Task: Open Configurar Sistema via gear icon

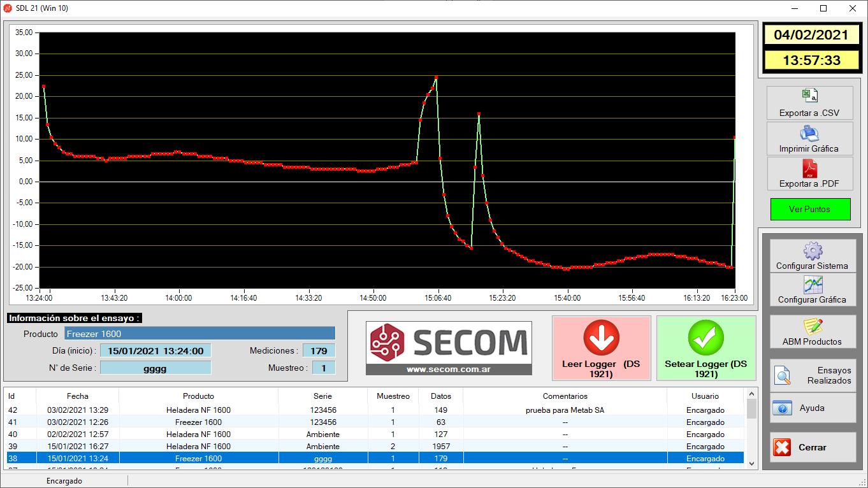Action: tap(813, 250)
